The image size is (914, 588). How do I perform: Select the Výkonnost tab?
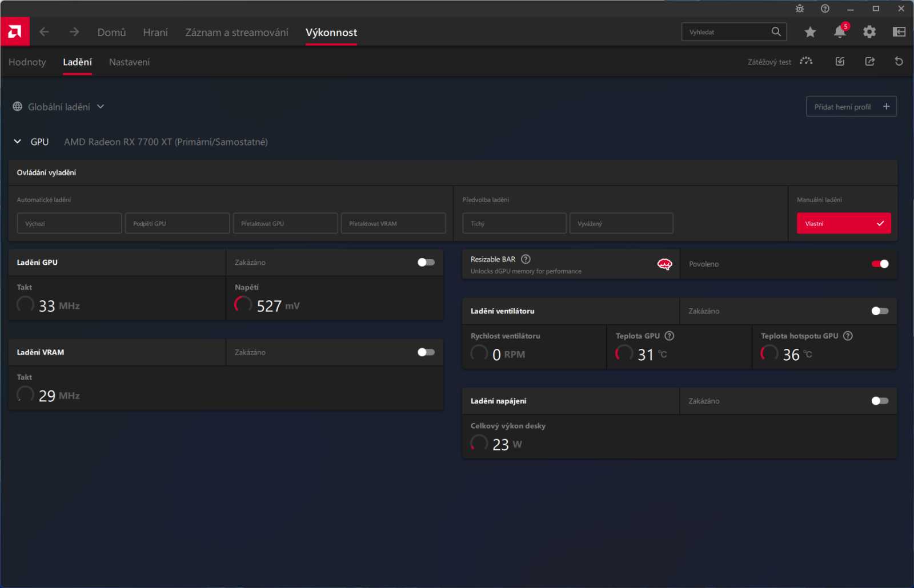click(331, 33)
